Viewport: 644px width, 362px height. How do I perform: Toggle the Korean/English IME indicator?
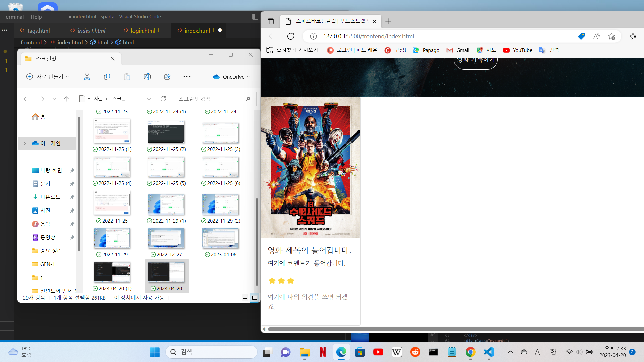click(x=553, y=352)
